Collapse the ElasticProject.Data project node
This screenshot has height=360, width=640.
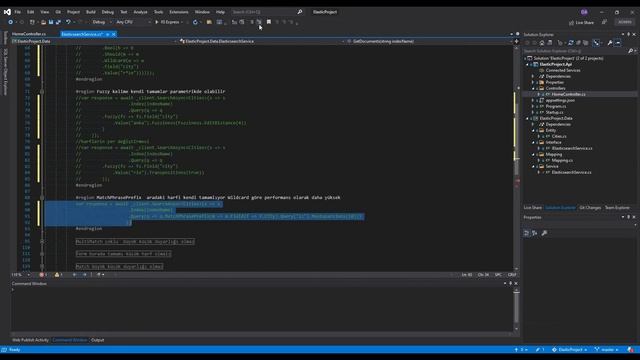527,118
